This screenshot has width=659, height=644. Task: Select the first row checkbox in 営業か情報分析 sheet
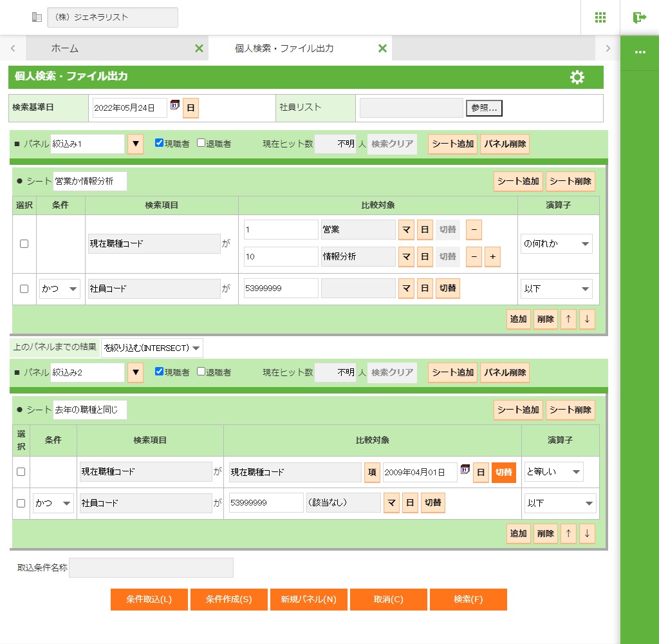pyautogui.click(x=24, y=244)
